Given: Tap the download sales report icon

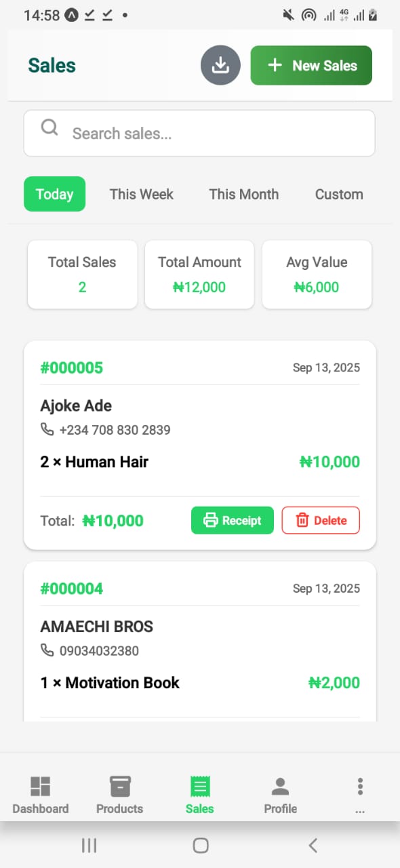Looking at the screenshot, I should [x=220, y=65].
